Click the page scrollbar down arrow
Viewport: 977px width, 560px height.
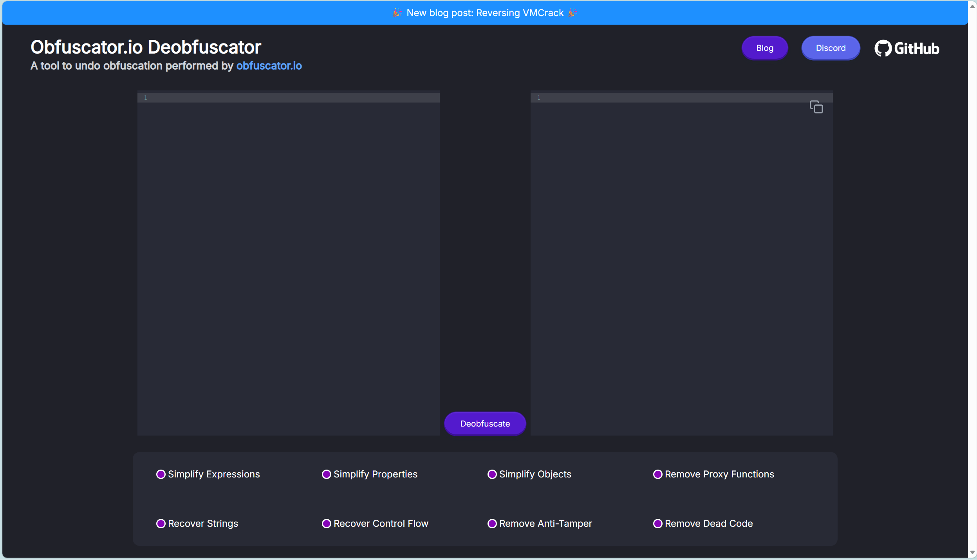click(972, 552)
